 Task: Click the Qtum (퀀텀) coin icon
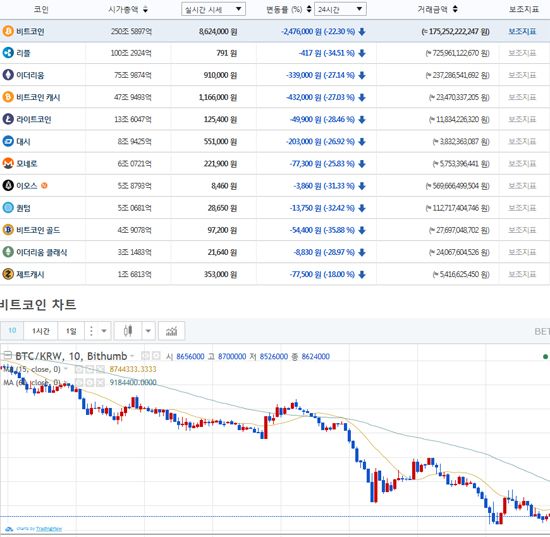tap(8, 208)
